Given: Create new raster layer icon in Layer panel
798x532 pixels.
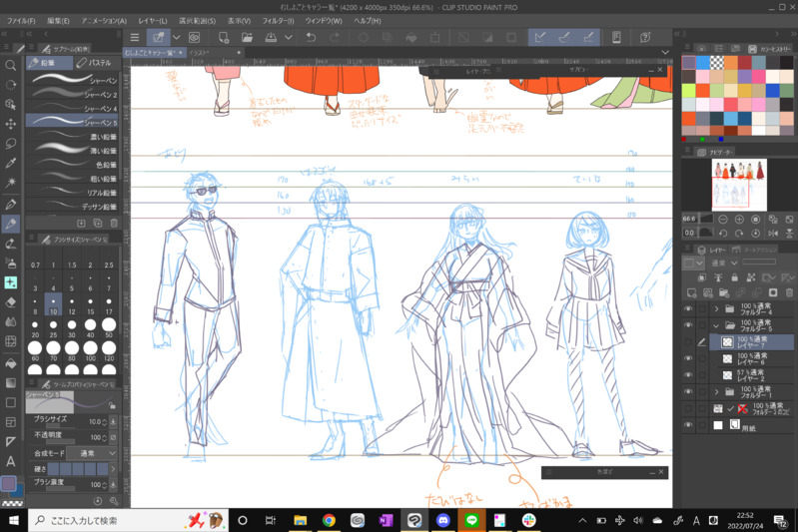Looking at the screenshot, I should click(x=691, y=292).
